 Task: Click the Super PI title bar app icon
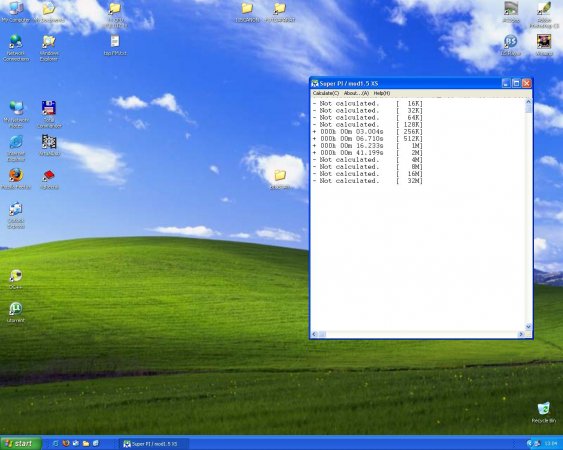click(x=315, y=84)
